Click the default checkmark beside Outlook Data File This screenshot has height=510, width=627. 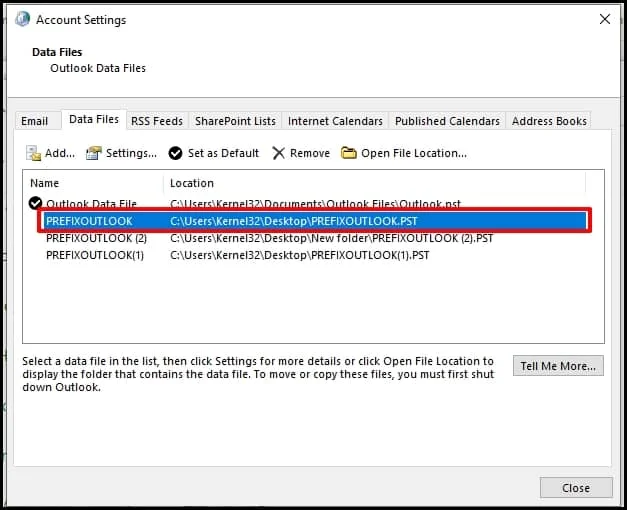35,203
